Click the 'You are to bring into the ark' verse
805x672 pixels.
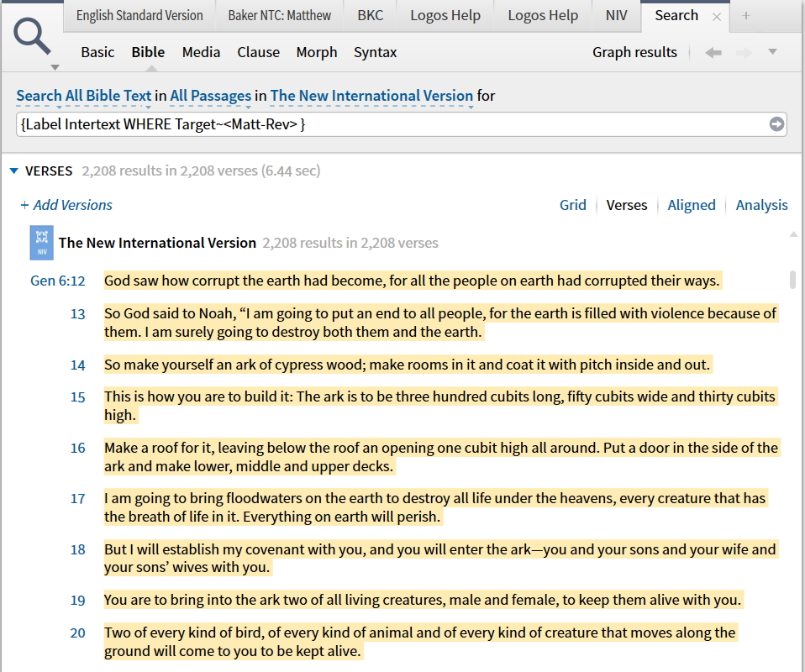coord(423,600)
